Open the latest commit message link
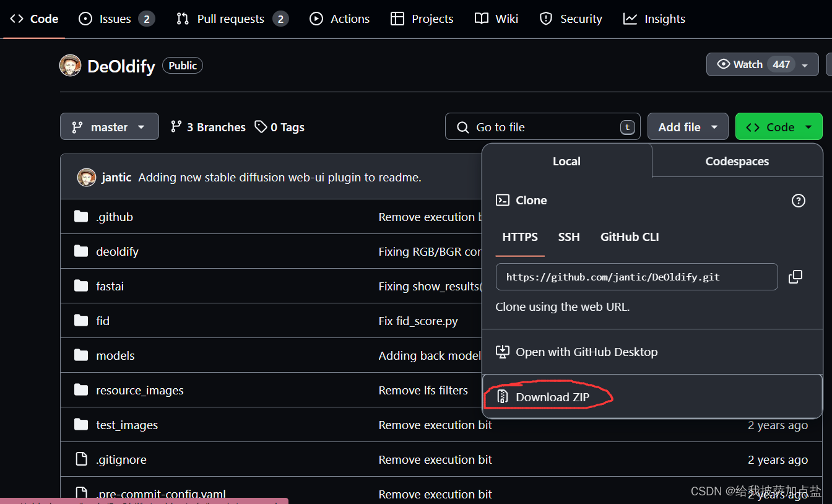 click(x=280, y=177)
